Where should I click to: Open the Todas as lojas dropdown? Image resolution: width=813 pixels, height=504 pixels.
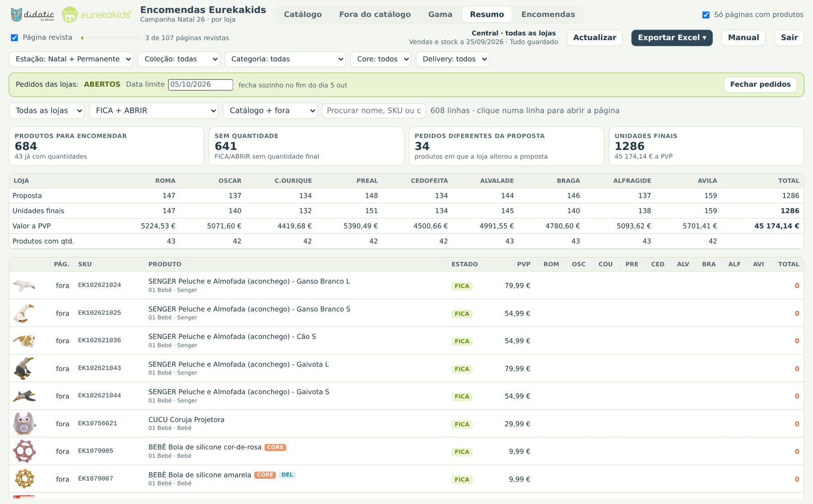click(47, 111)
